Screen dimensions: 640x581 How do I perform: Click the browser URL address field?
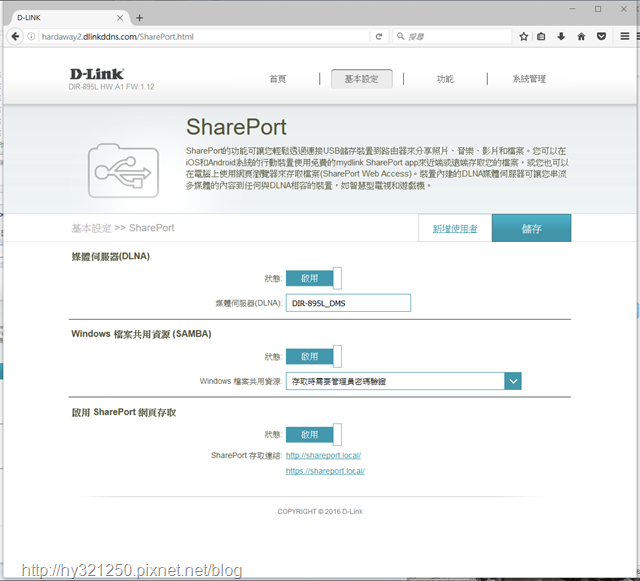[204, 37]
